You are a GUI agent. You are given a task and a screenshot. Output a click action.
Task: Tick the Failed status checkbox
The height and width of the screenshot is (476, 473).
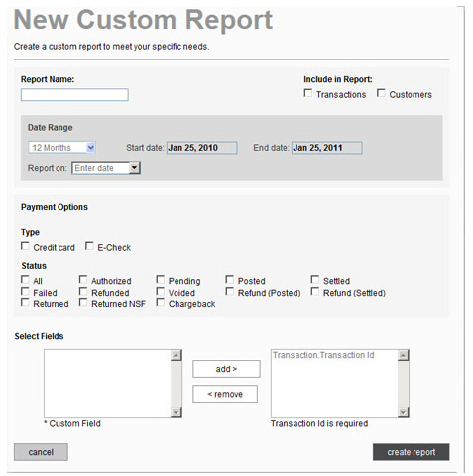pyautogui.click(x=25, y=292)
